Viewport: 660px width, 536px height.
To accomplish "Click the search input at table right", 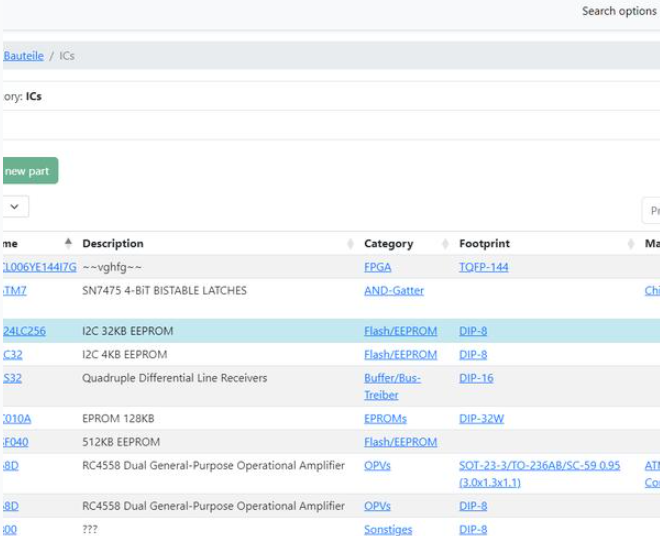I will click(651, 211).
